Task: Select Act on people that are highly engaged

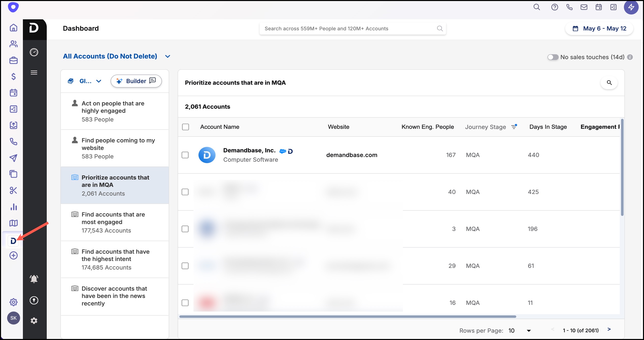Action: [115, 111]
